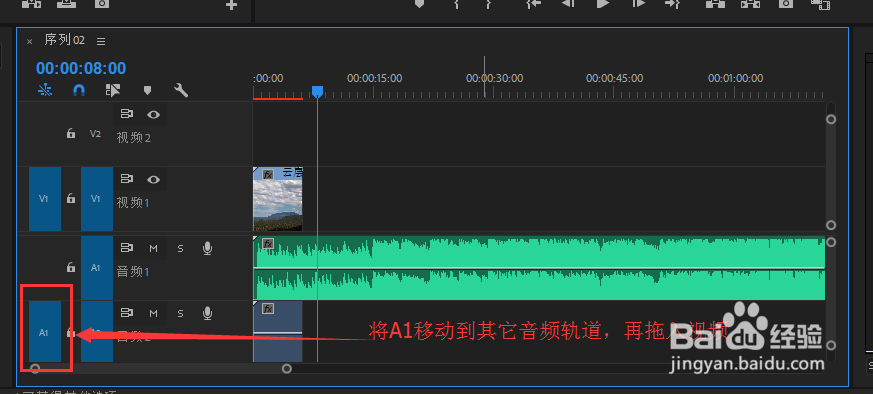Toggle sync lock on 视频1

tap(127, 179)
